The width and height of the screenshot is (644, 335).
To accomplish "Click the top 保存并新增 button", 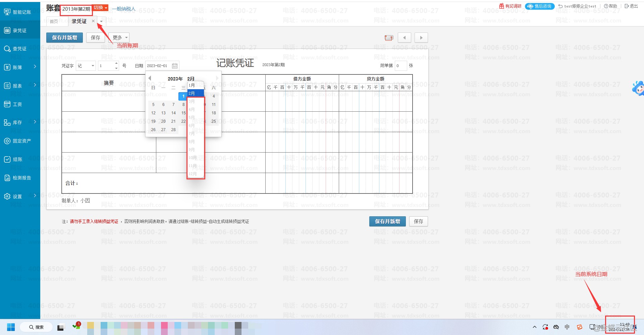I will (x=64, y=38).
